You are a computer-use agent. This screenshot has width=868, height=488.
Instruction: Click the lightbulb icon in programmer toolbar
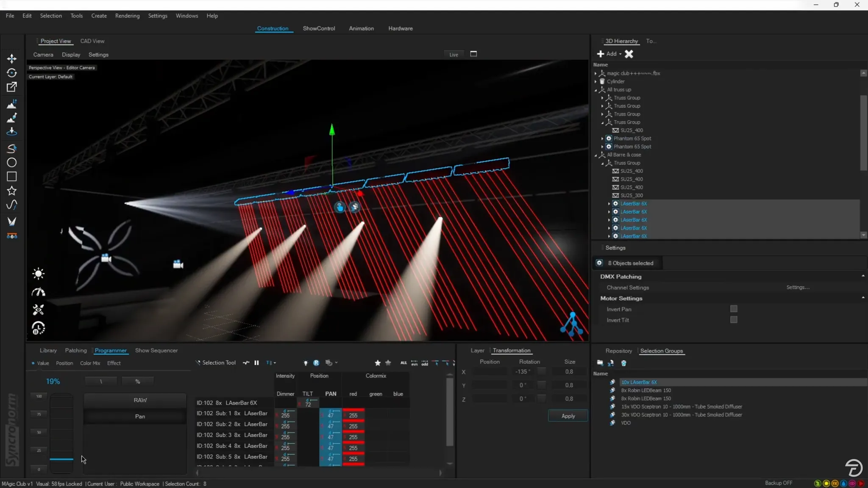306,363
